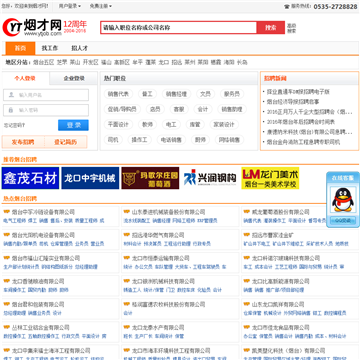Viewport: 360px width, 360px height.
Task: Open the 2016正月万人千企大型招聘会 news item
Action: (310, 112)
